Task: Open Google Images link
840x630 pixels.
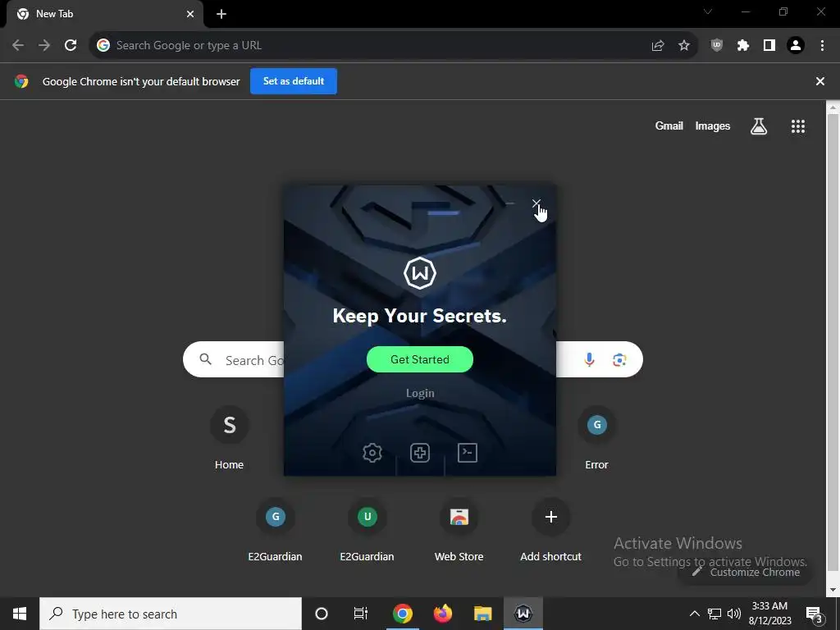Action: click(713, 126)
